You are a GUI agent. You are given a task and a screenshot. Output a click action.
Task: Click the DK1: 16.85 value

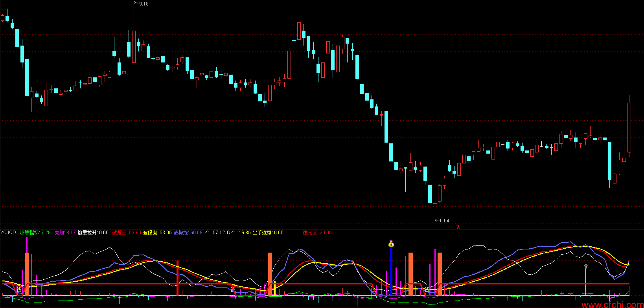(239, 233)
